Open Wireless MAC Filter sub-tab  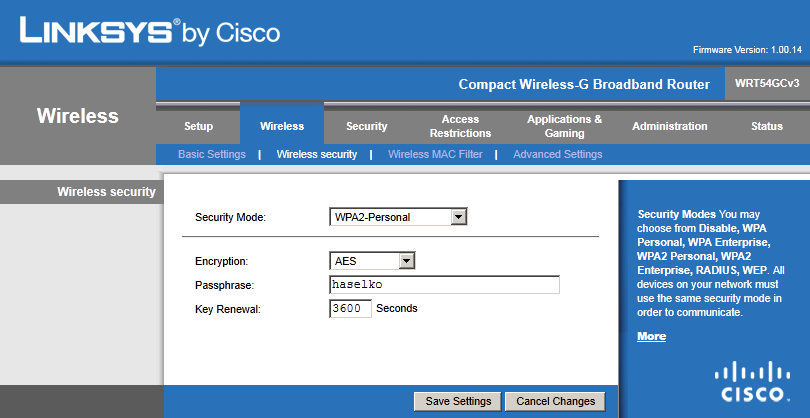[x=435, y=154]
